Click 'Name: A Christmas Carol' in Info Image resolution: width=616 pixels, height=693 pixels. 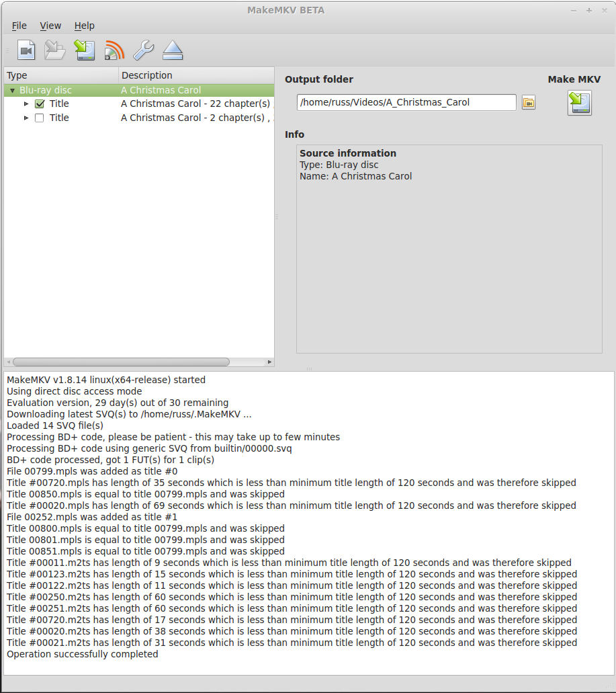pyautogui.click(x=356, y=176)
